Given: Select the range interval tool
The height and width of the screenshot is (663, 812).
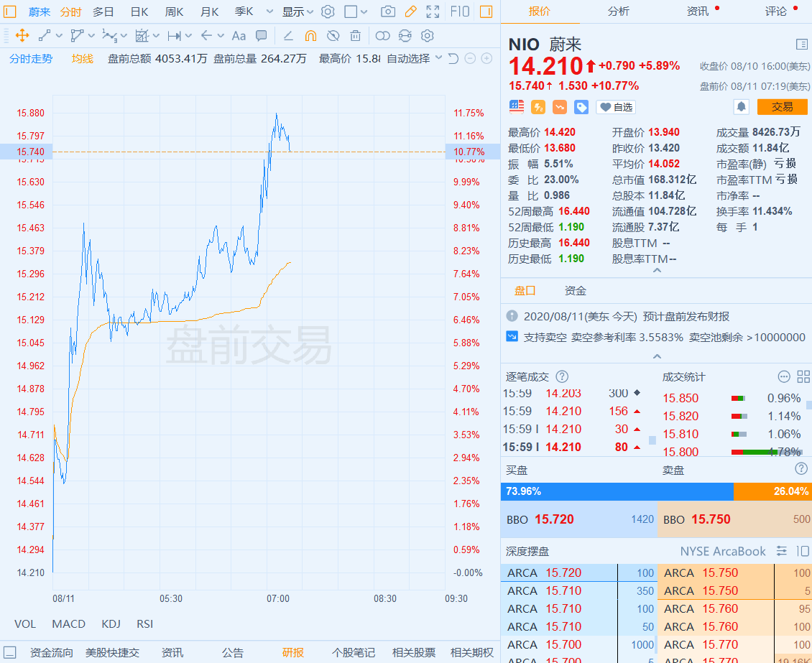Looking at the screenshot, I should [x=174, y=36].
